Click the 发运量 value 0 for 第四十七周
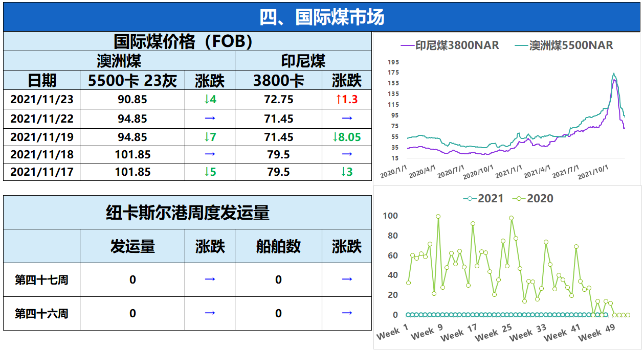Image resolution: width=644 pixels, height=351 pixels. (132, 280)
